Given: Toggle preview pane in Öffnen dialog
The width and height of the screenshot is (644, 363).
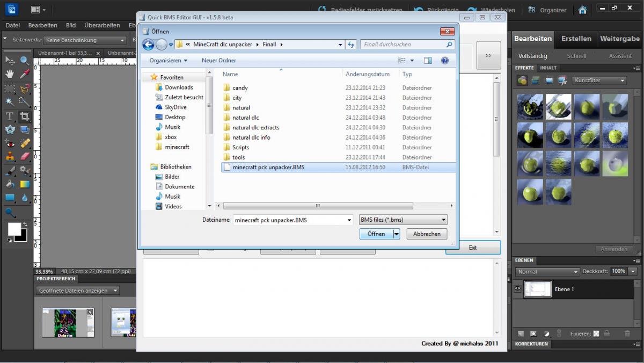Looking at the screenshot, I should [428, 61].
